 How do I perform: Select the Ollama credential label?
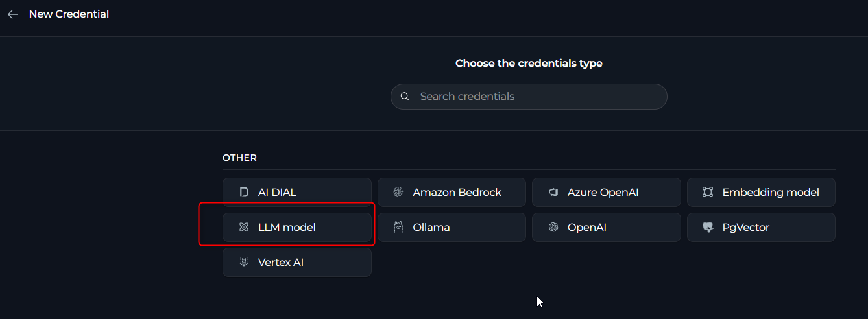[431, 228]
